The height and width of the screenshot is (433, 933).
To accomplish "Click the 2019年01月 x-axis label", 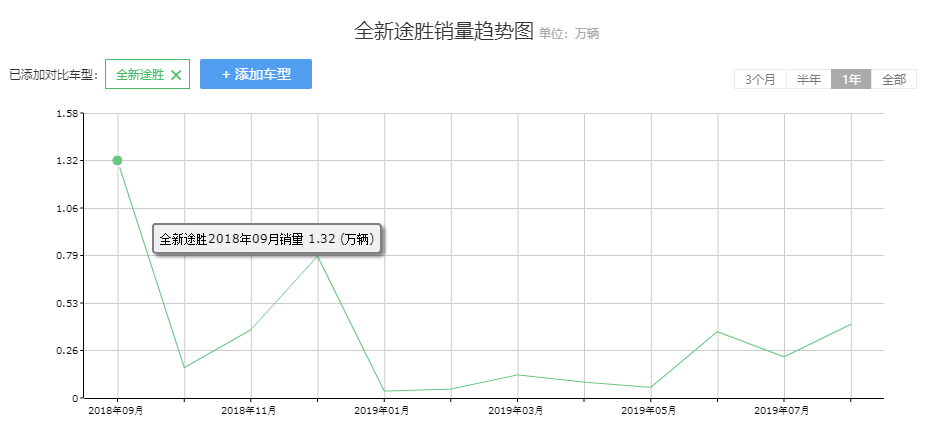I will [x=382, y=410].
